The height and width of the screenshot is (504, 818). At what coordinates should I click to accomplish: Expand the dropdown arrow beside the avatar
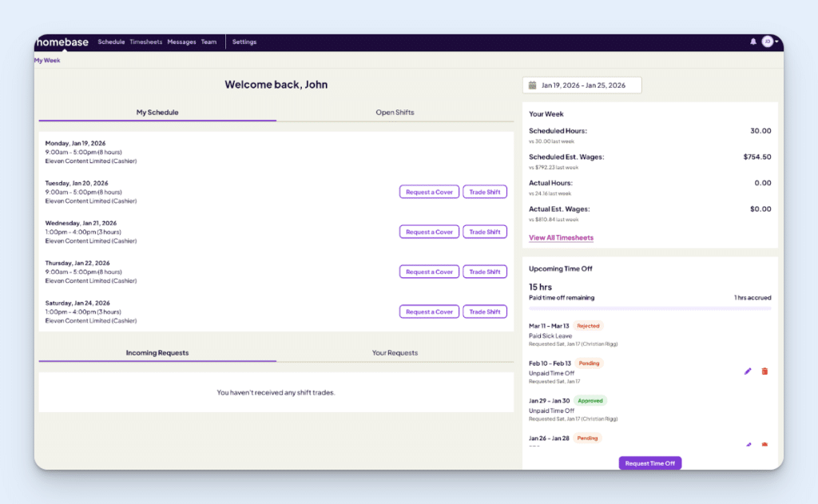(776, 41)
